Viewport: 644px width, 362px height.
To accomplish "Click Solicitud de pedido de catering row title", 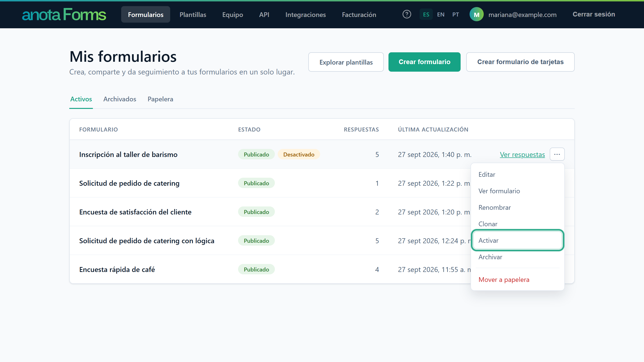I will (129, 183).
